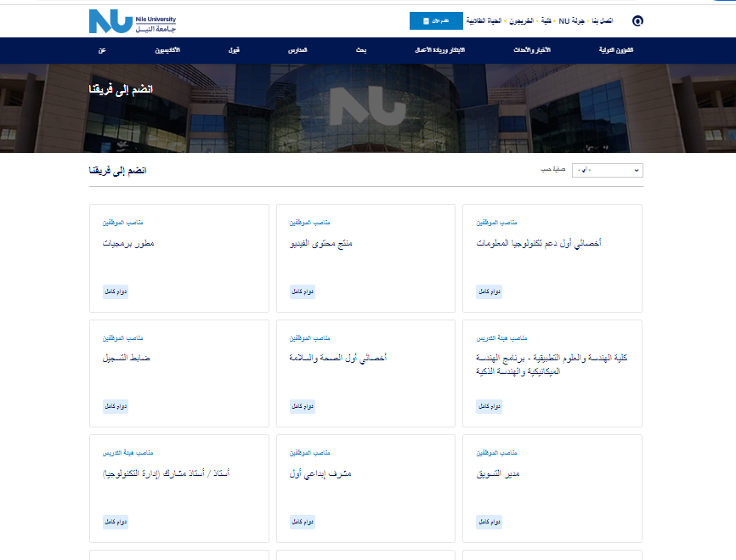Select the بحث navigation item
This screenshot has width=736, height=560.
(361, 51)
